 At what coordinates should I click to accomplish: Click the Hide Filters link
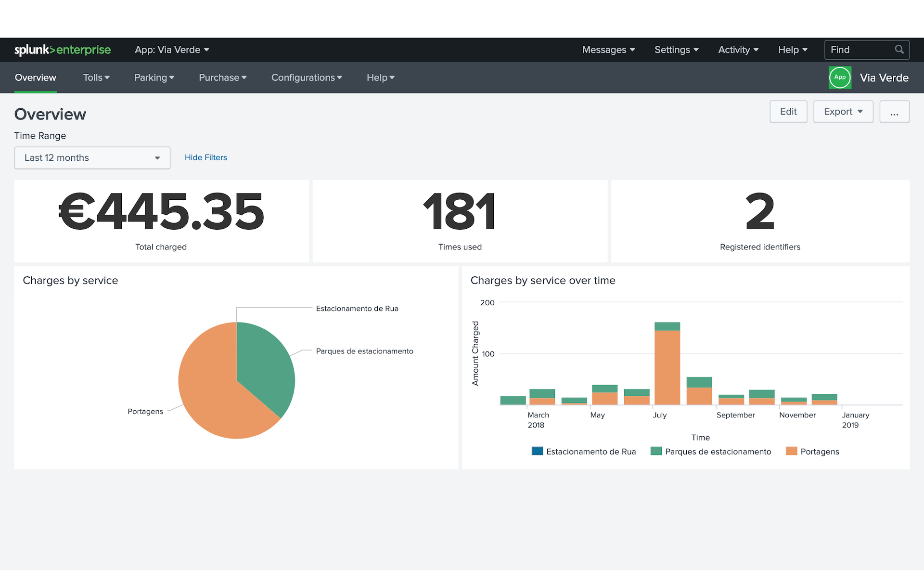[205, 157]
